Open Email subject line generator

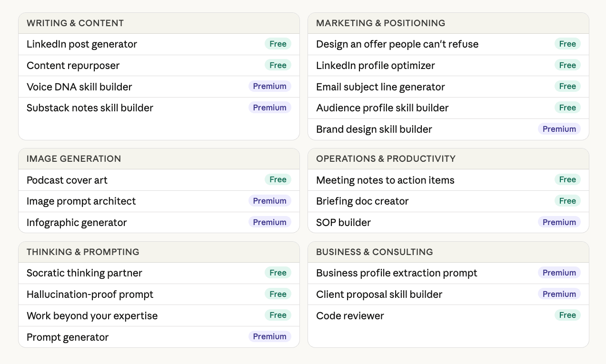pos(448,87)
